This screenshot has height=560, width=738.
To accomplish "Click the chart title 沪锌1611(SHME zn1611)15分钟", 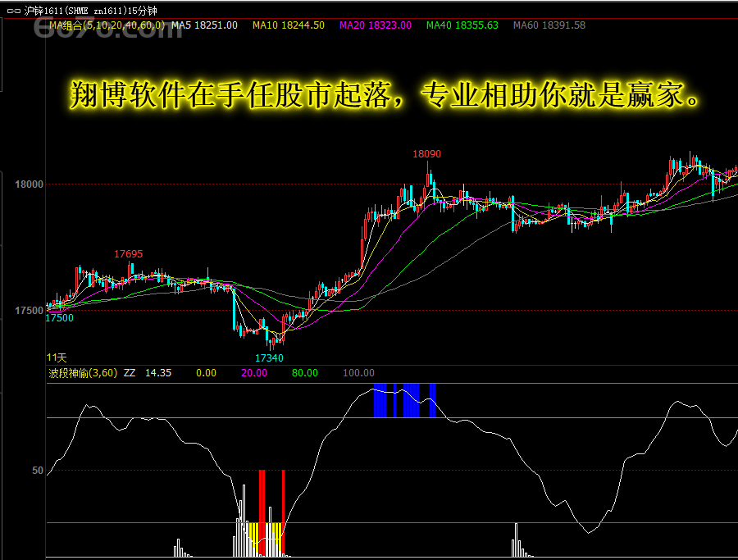I will point(90,11).
